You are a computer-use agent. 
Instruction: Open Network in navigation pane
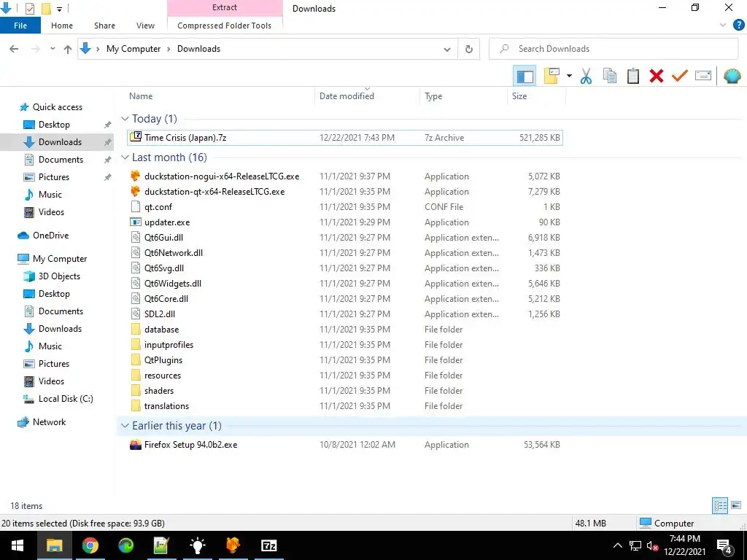click(x=49, y=422)
